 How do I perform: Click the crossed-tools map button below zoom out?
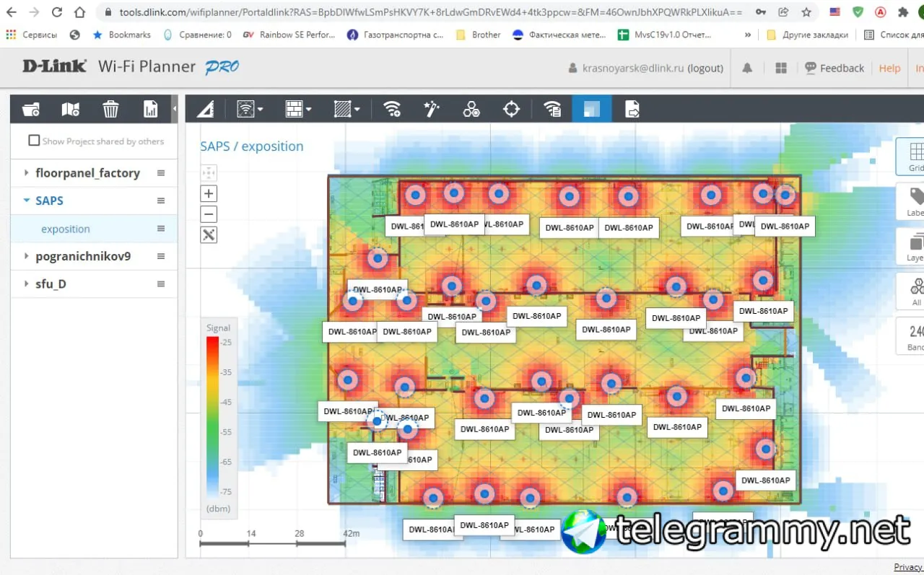click(x=209, y=234)
